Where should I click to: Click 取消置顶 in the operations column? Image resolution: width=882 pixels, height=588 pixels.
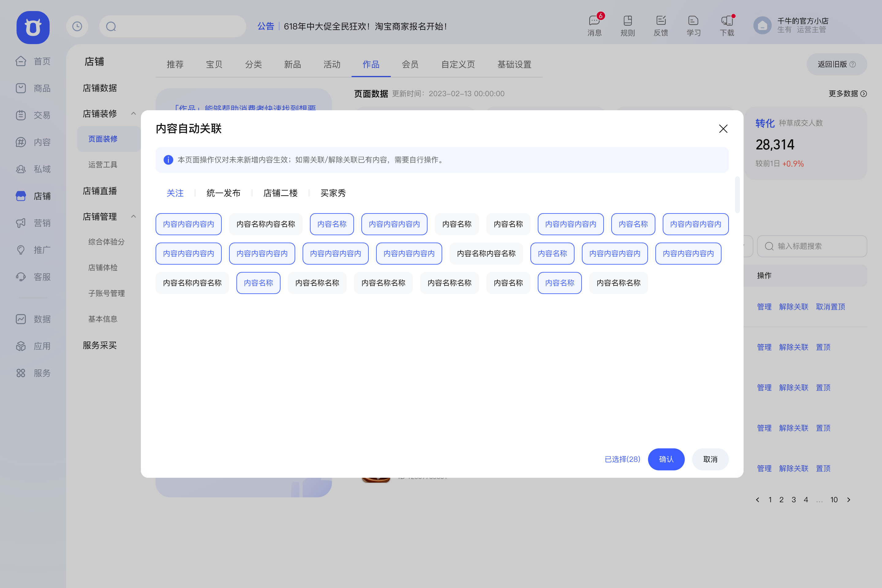(831, 307)
